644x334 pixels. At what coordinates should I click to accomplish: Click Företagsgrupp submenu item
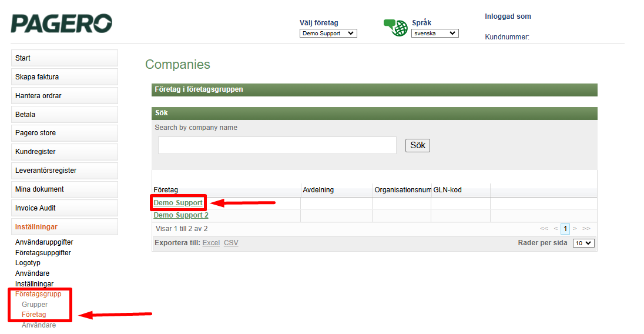[x=38, y=294]
